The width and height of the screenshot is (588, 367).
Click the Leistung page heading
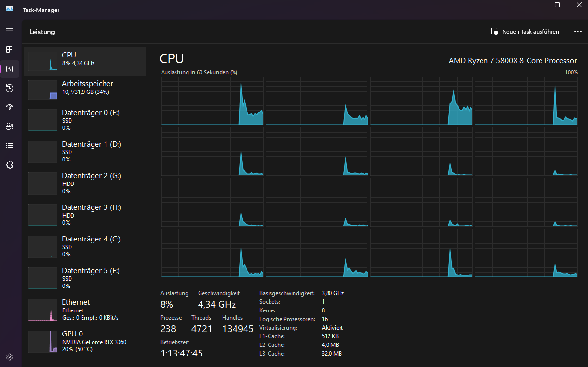click(x=42, y=32)
